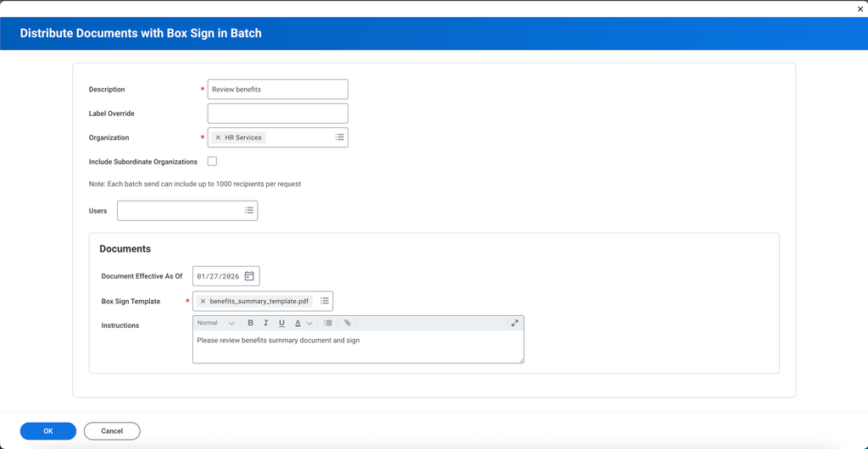Open the Box Sign Template prompt list
This screenshot has width=868, height=449.
click(x=324, y=301)
